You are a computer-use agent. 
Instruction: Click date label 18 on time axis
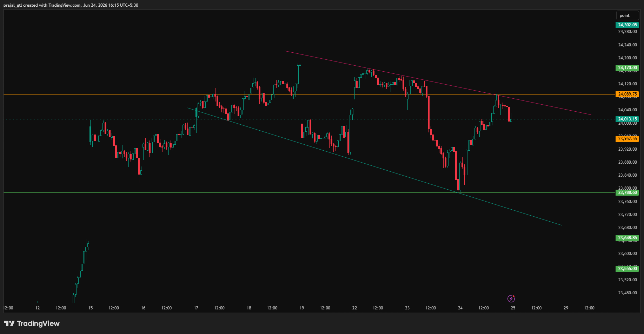pyautogui.click(x=249, y=308)
